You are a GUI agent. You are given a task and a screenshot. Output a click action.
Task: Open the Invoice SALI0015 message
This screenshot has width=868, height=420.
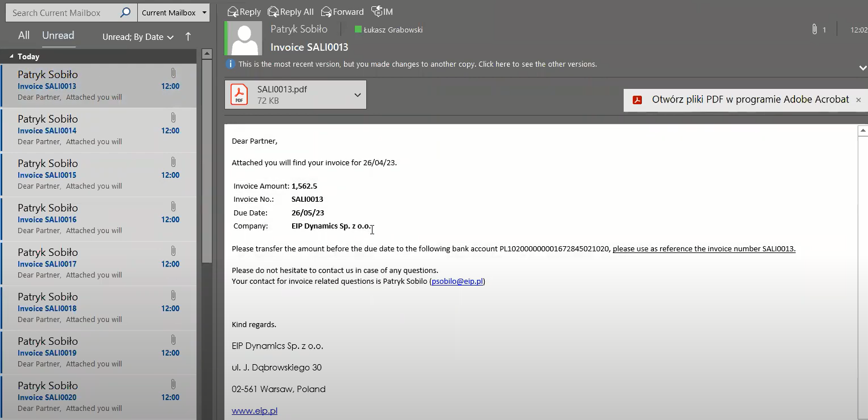point(99,174)
